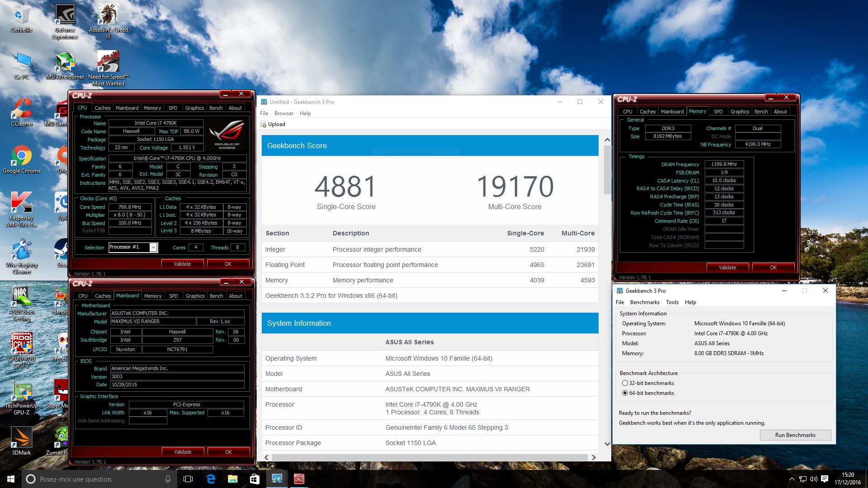Launch the Google Chrome desktop icon
Image resolution: width=868 pixels, height=488 pixels.
21,160
